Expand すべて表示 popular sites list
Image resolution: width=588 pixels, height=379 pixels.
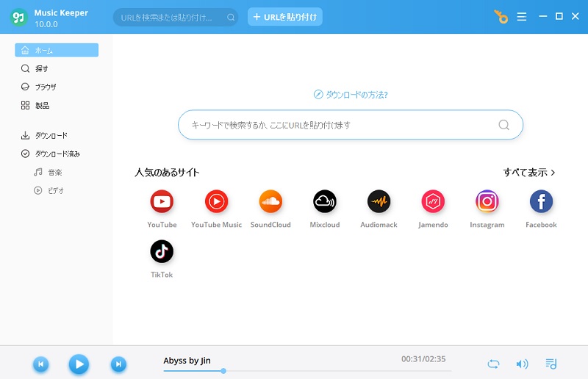click(x=529, y=173)
